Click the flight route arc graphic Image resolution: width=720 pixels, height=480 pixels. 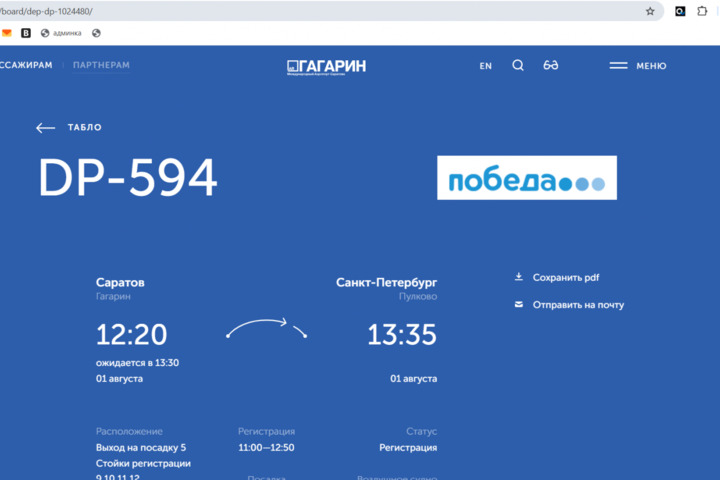267,328
